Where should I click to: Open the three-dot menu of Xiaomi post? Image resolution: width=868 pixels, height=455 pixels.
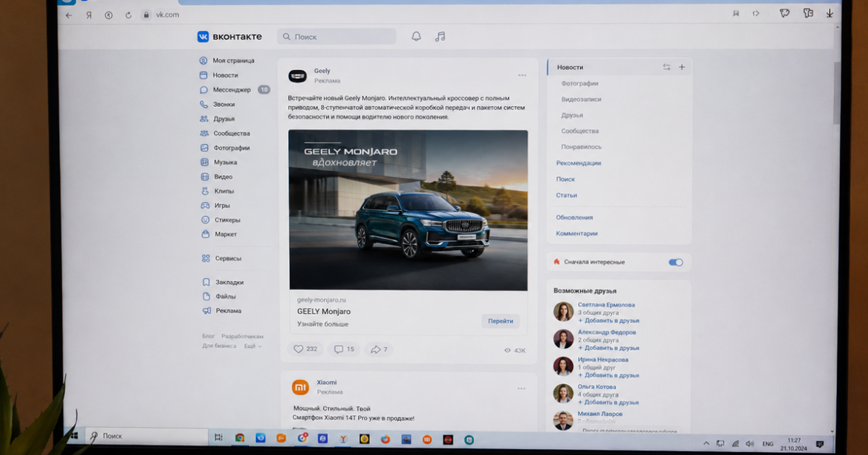(x=521, y=389)
